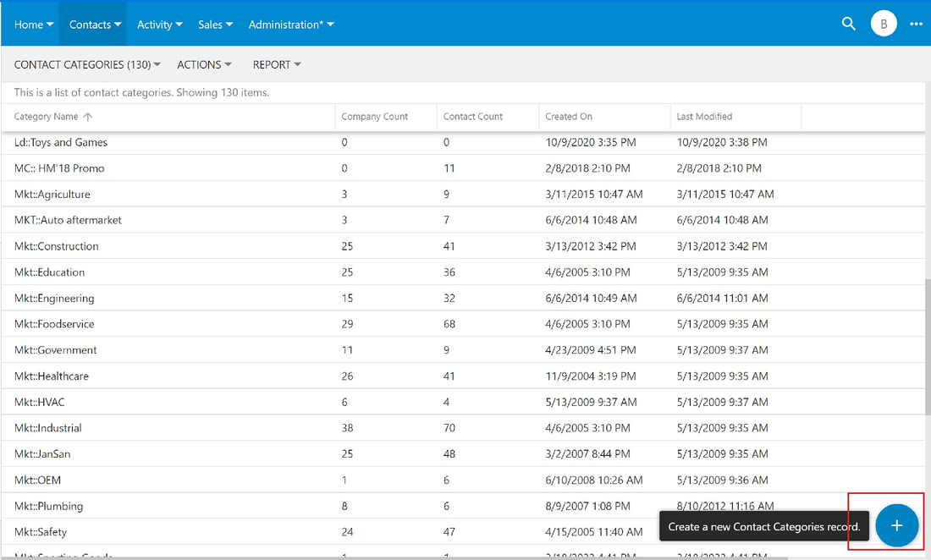Expand the REPORT dropdown
The height and width of the screenshot is (560, 931).
(x=277, y=64)
